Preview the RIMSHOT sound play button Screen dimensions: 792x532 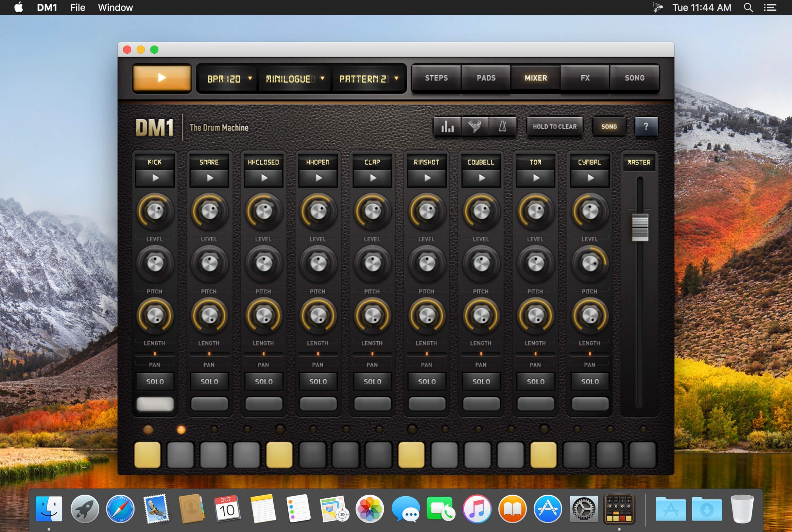(427, 178)
